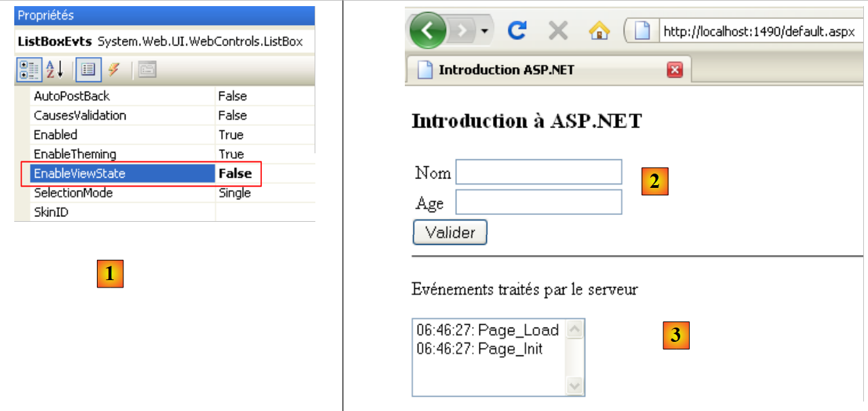868x411 pixels.
Task: Open Property Pages icon in toolbar
Action: click(147, 69)
